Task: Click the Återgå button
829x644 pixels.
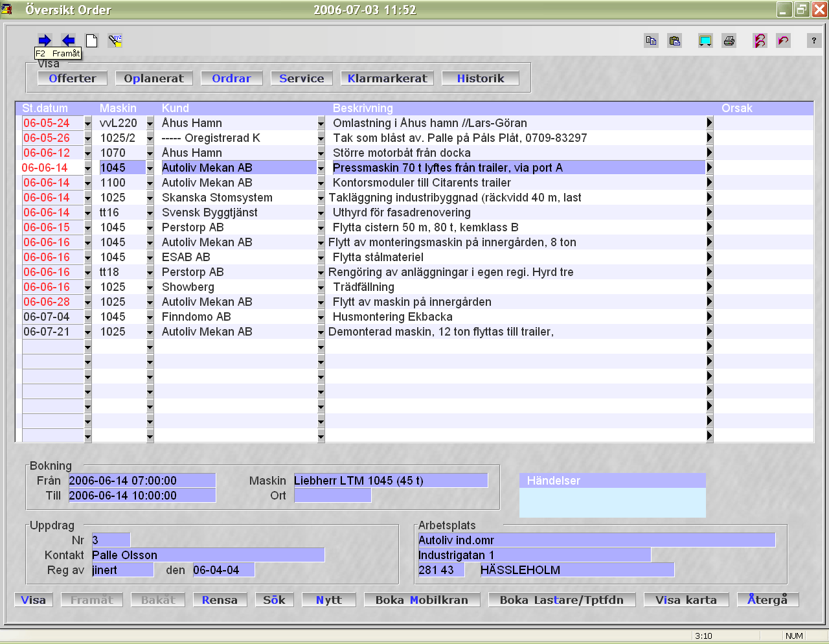Action: pyautogui.click(x=768, y=600)
